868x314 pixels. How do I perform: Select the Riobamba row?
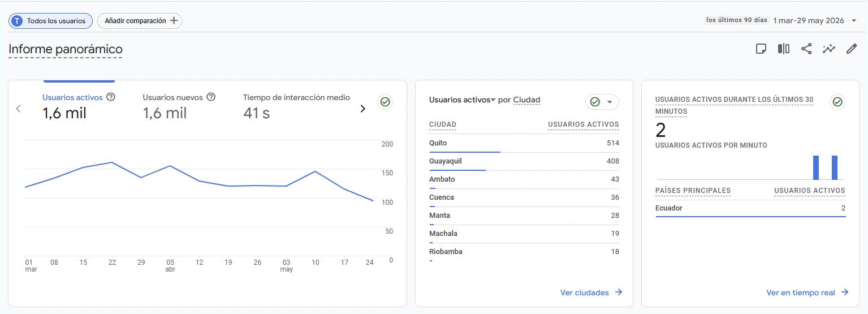coord(524,252)
